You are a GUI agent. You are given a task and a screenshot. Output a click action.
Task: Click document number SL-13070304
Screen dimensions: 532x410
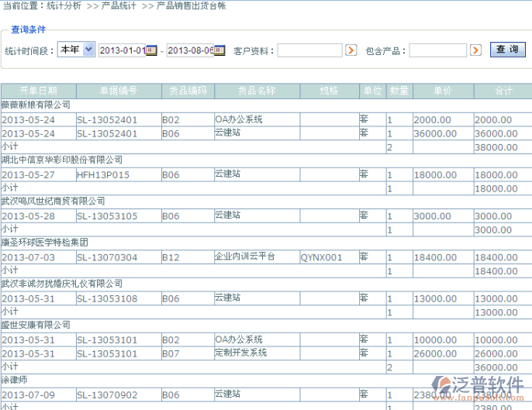pos(107,258)
